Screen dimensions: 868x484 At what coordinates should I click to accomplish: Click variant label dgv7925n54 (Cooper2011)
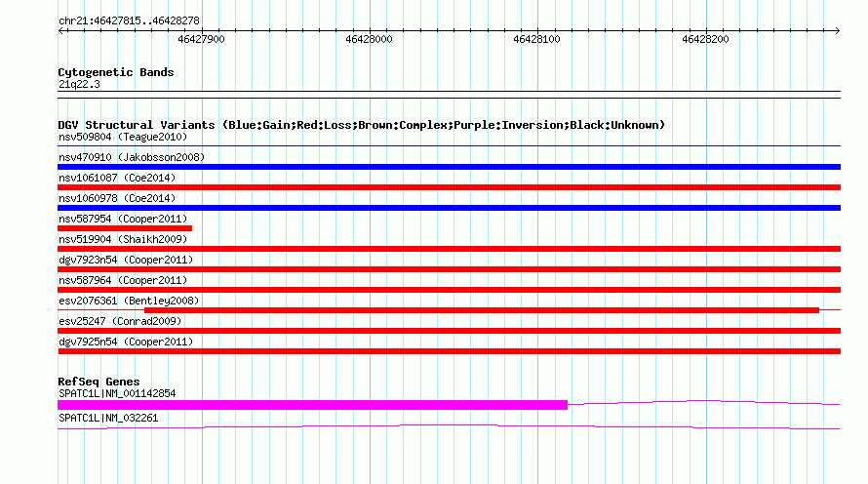point(126,342)
